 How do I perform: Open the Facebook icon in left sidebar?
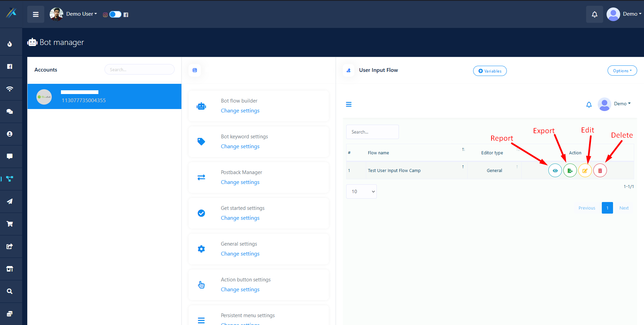(10, 66)
